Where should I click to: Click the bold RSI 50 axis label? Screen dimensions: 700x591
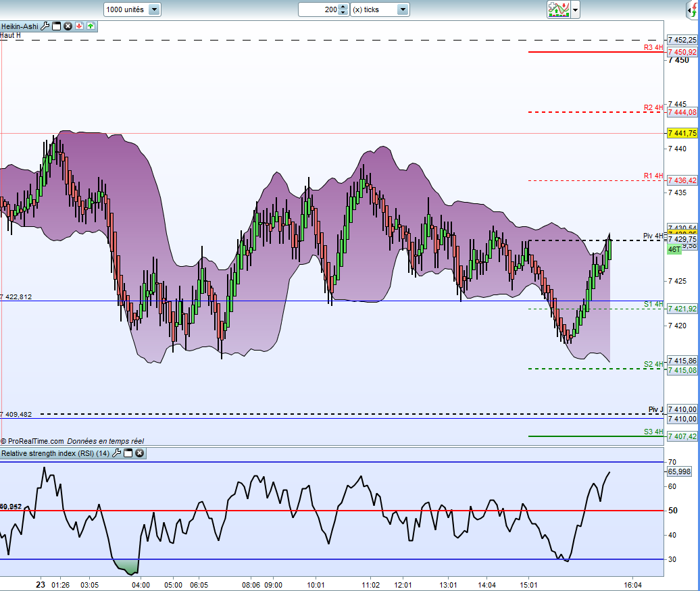coord(673,511)
